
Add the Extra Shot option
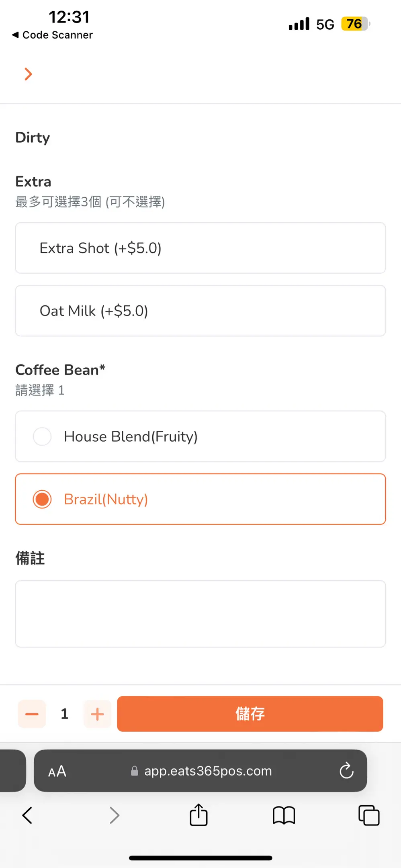[200, 248]
